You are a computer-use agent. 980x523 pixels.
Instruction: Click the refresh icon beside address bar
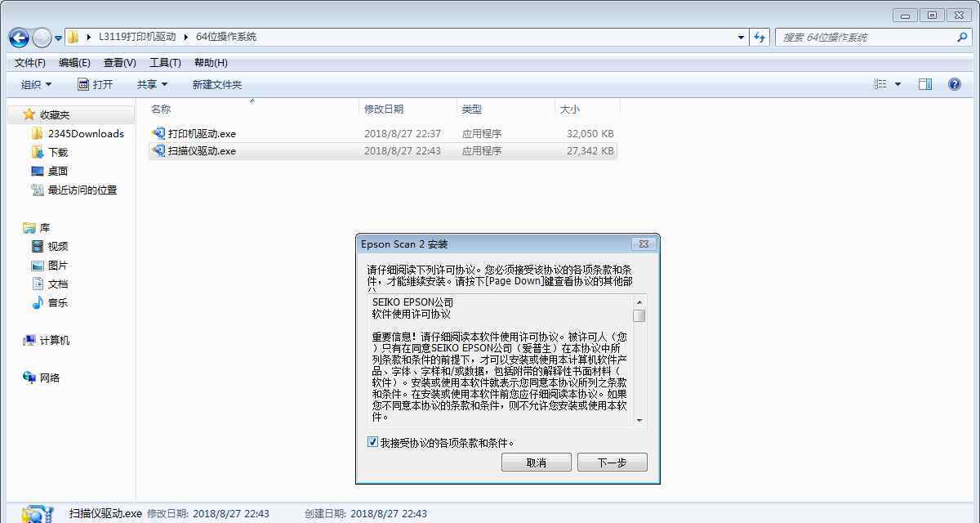(760, 37)
